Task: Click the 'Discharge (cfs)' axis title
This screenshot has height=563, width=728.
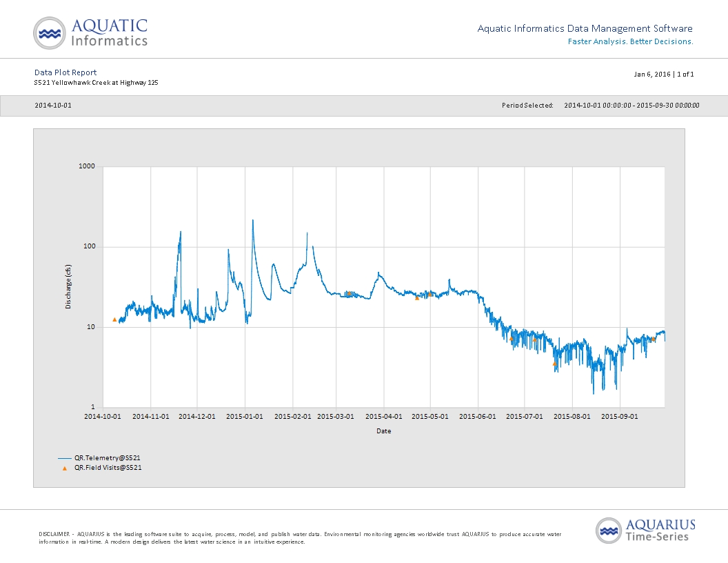Action: click(68, 286)
